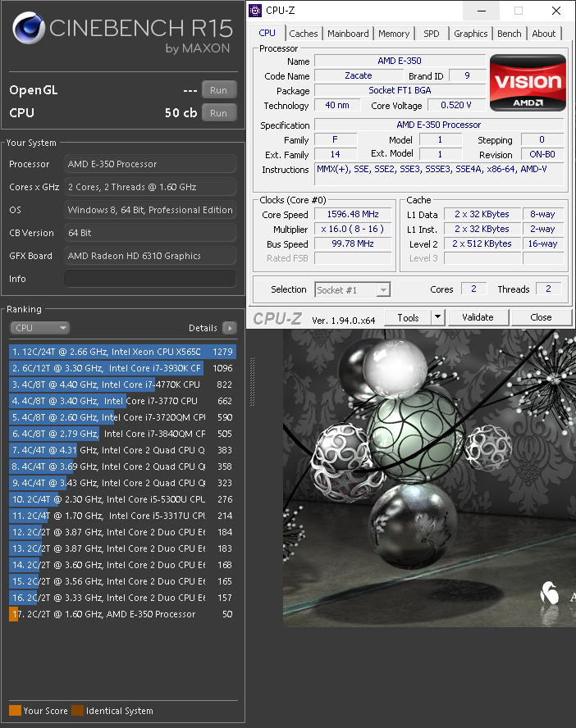Screen dimensions: 576x728
Task: Select ranking row 3 Core i7-4770K
Action: tap(122, 384)
